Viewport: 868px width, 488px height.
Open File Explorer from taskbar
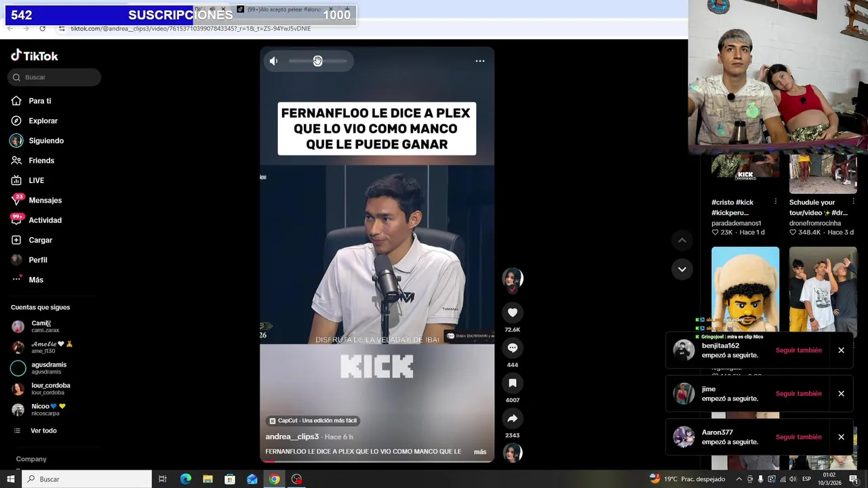tap(208, 479)
